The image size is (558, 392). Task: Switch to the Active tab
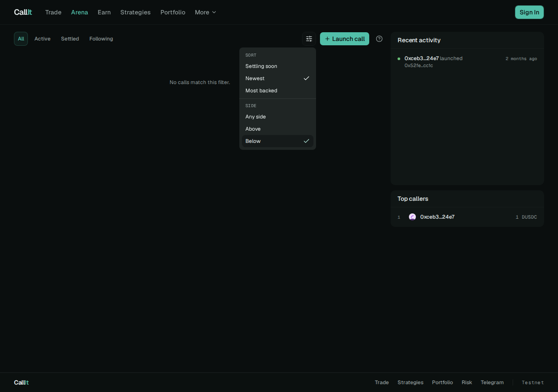pos(42,39)
